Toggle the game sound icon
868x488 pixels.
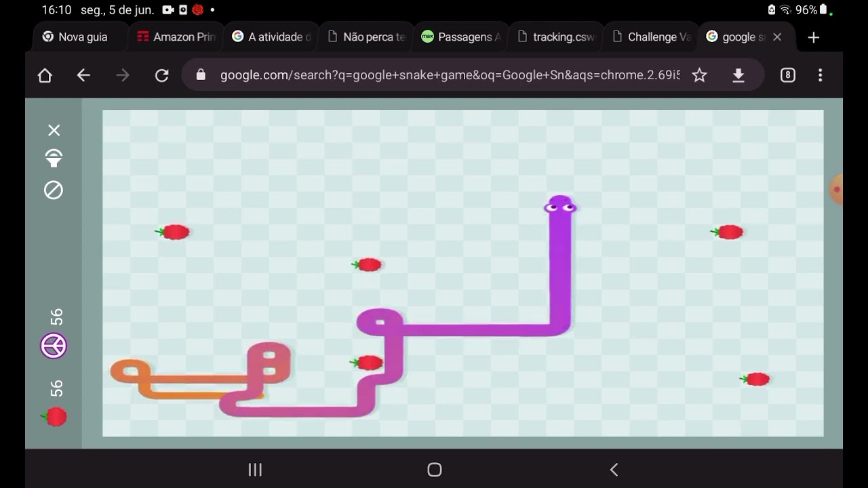54,159
